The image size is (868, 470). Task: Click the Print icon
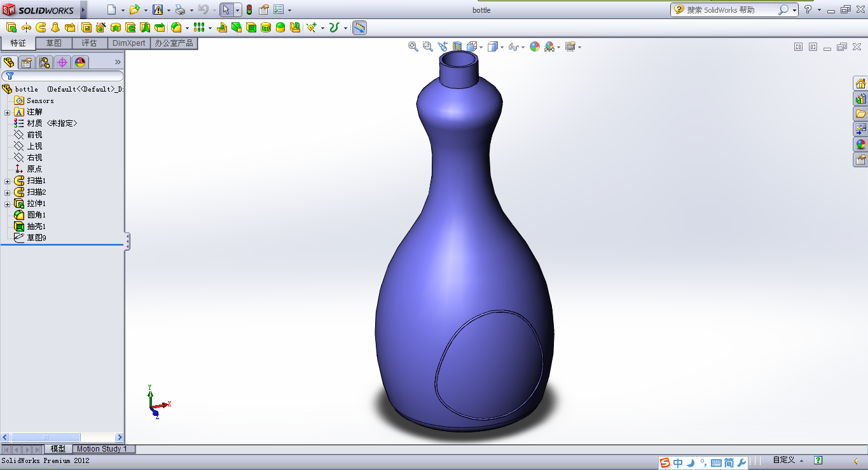180,10
